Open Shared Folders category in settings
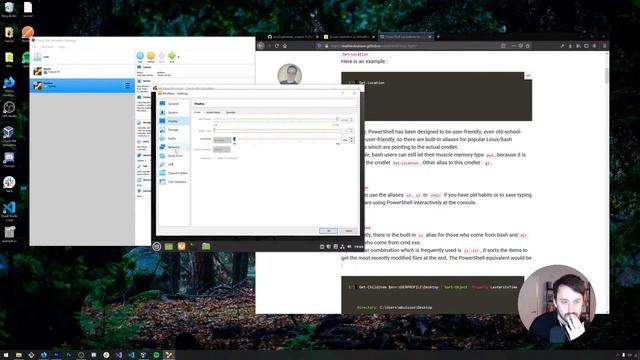Image resolution: width=640 pixels, height=360 pixels. pyautogui.click(x=173, y=173)
